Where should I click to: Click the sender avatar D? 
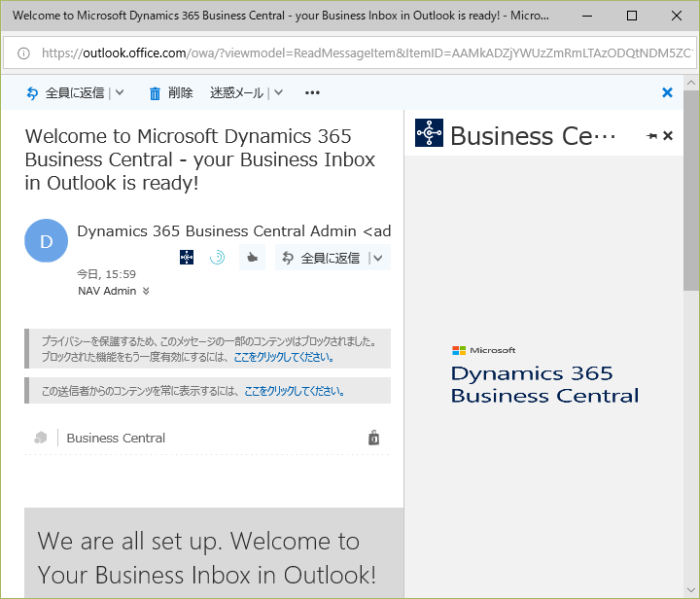(x=46, y=240)
